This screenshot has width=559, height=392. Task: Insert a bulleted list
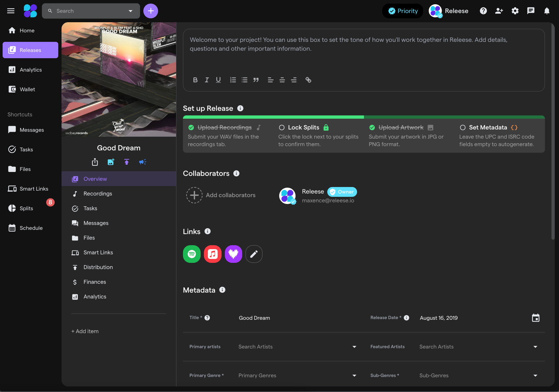tap(244, 80)
